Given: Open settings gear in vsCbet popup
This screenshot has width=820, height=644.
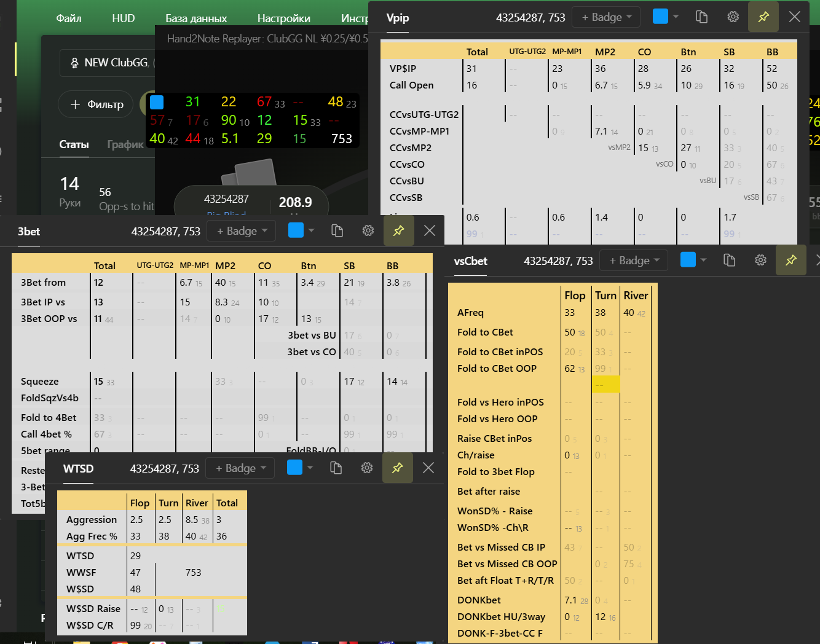Looking at the screenshot, I should pyautogui.click(x=760, y=260).
